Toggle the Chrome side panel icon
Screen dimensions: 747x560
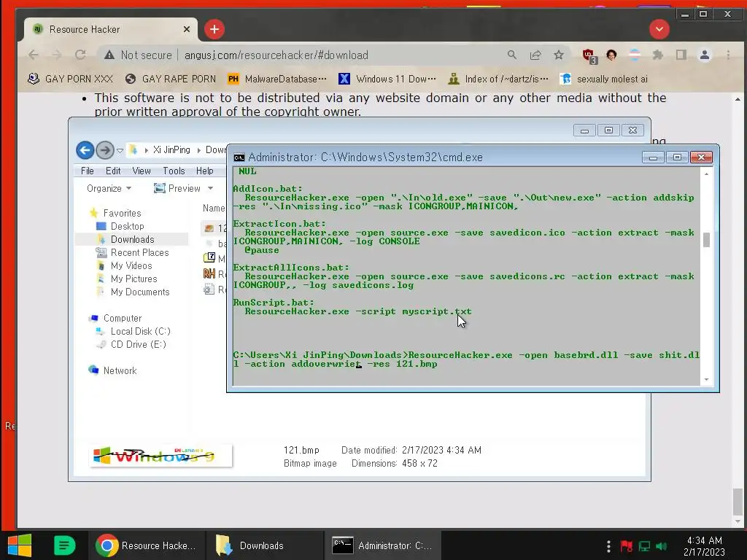click(x=681, y=55)
